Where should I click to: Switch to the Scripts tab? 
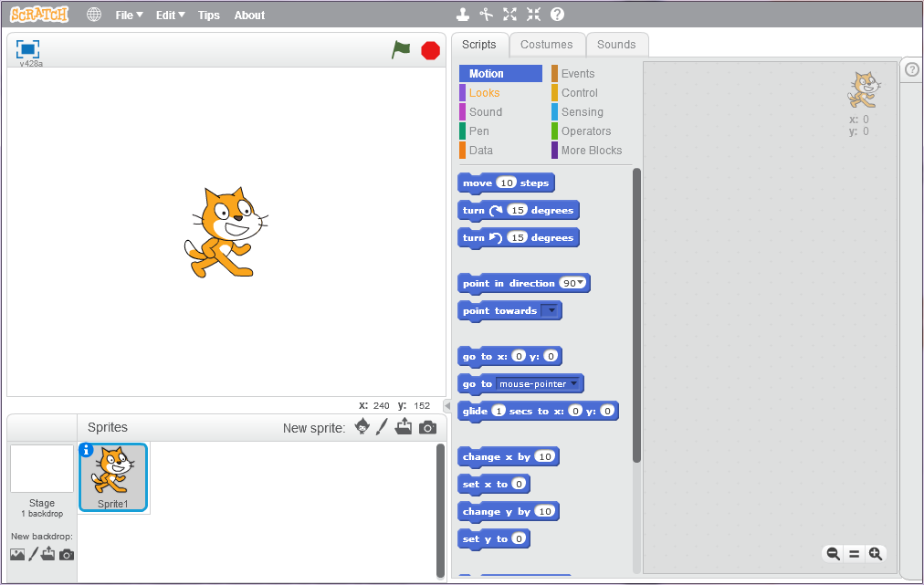pos(479,45)
